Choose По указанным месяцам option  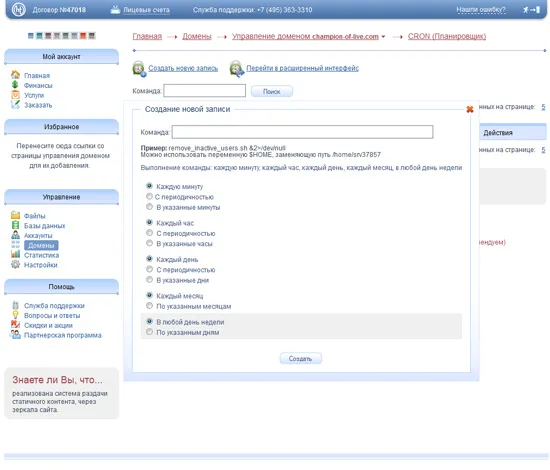(x=149, y=306)
